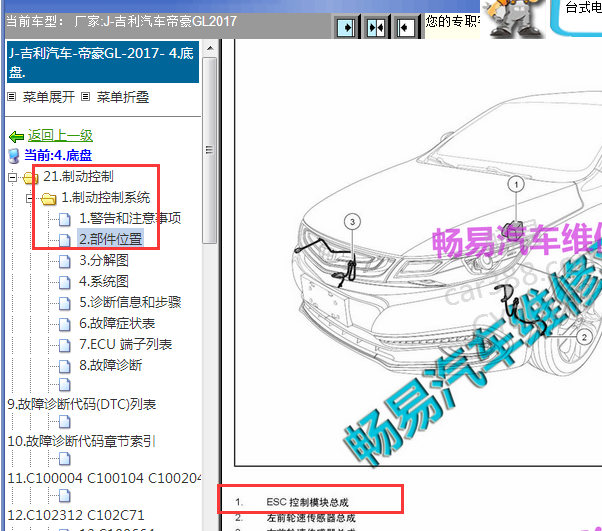This screenshot has height=531, width=602.
Task: Open 1.警告和注意事项 page
Action: 130,218
